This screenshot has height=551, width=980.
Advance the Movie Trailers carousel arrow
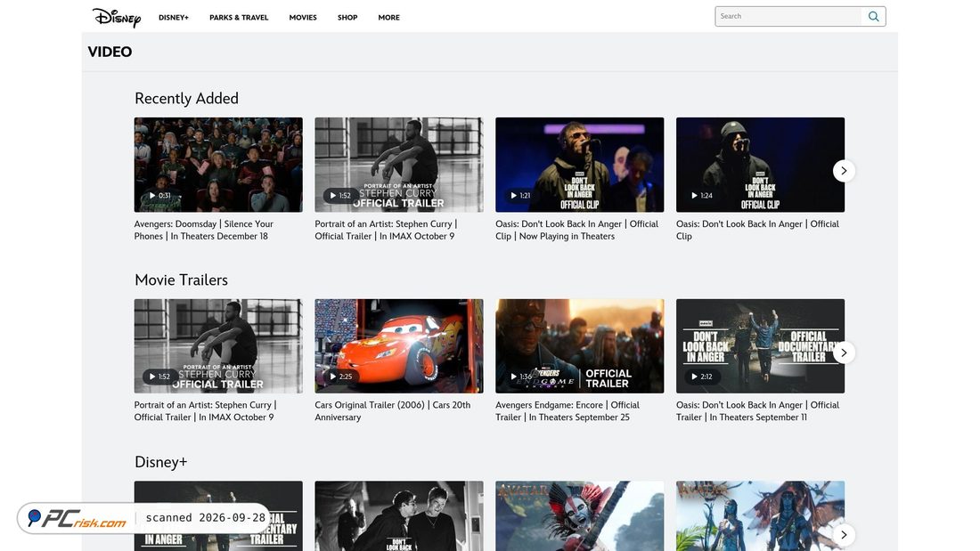(844, 352)
